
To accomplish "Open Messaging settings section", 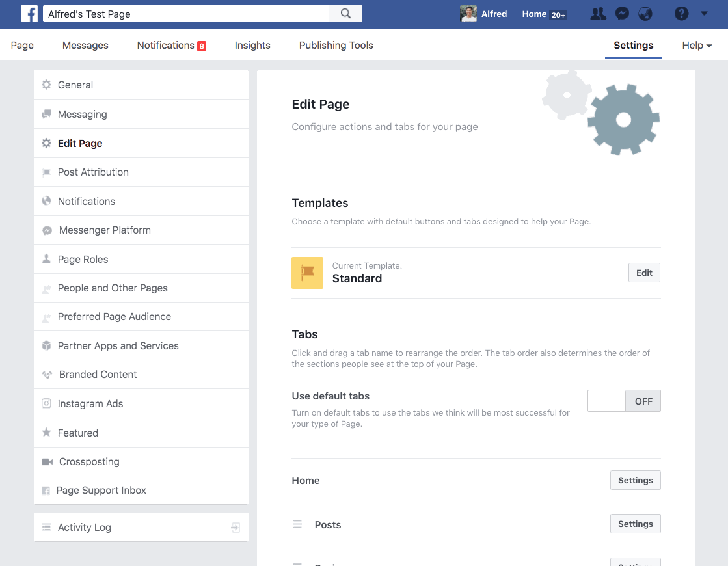I will coord(141,114).
